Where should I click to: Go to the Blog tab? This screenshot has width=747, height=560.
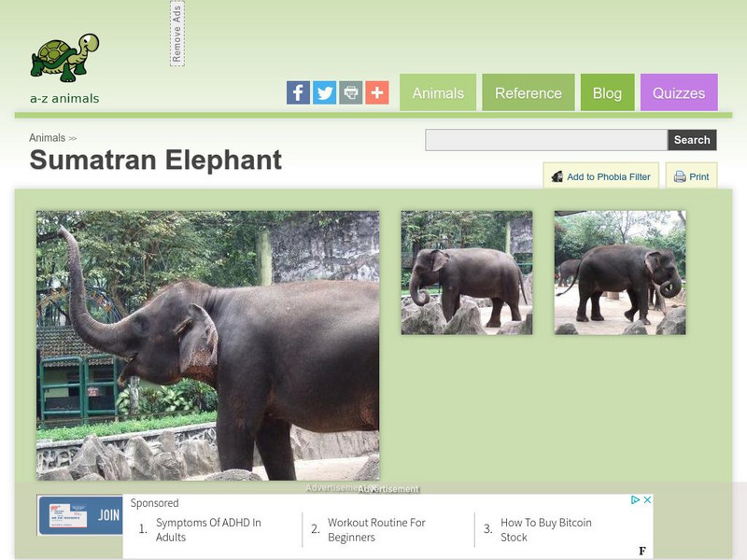[608, 92]
